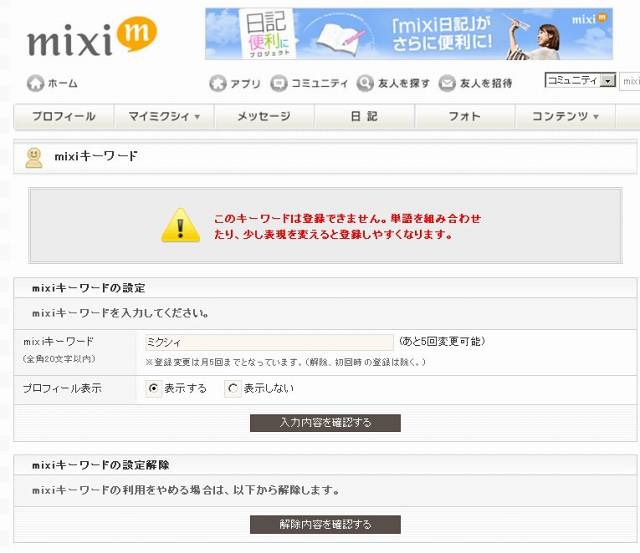This screenshot has width=640, height=553.
Task: Click the search text box next to dropdown
Action: (630, 81)
